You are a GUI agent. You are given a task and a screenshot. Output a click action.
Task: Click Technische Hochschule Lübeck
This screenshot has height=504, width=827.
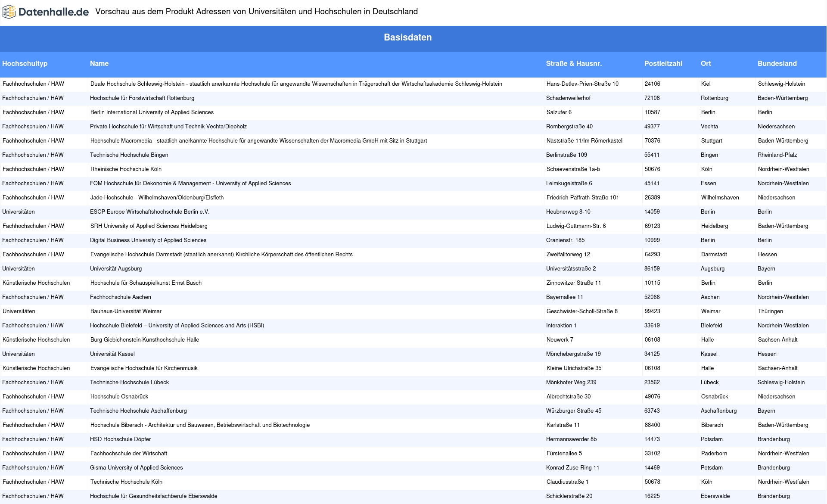point(129,383)
